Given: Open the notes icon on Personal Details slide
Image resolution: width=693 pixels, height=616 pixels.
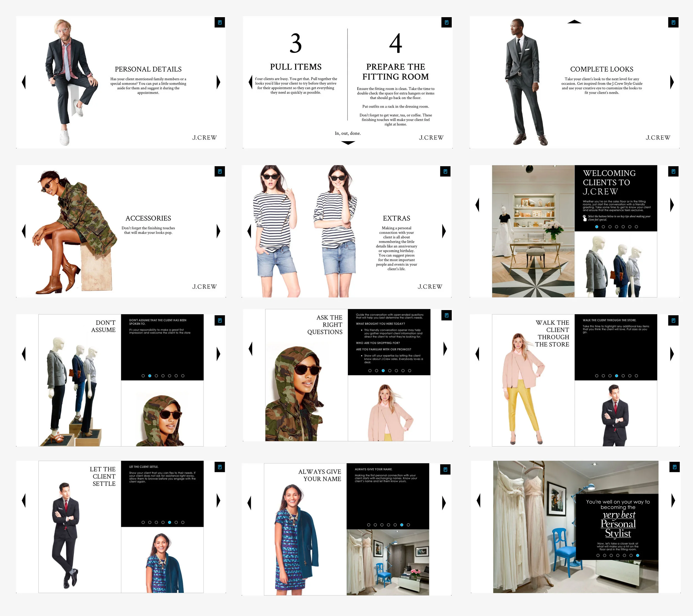Looking at the screenshot, I should [220, 22].
